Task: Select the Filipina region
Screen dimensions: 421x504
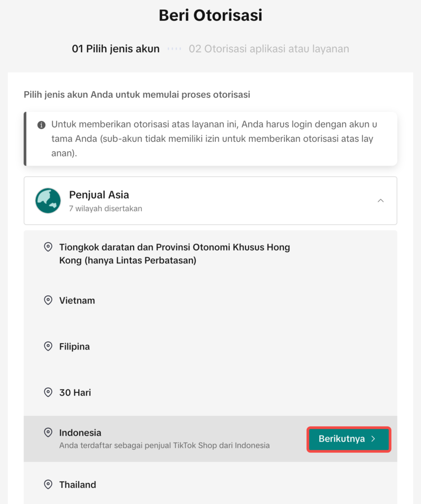Action: tap(210, 346)
